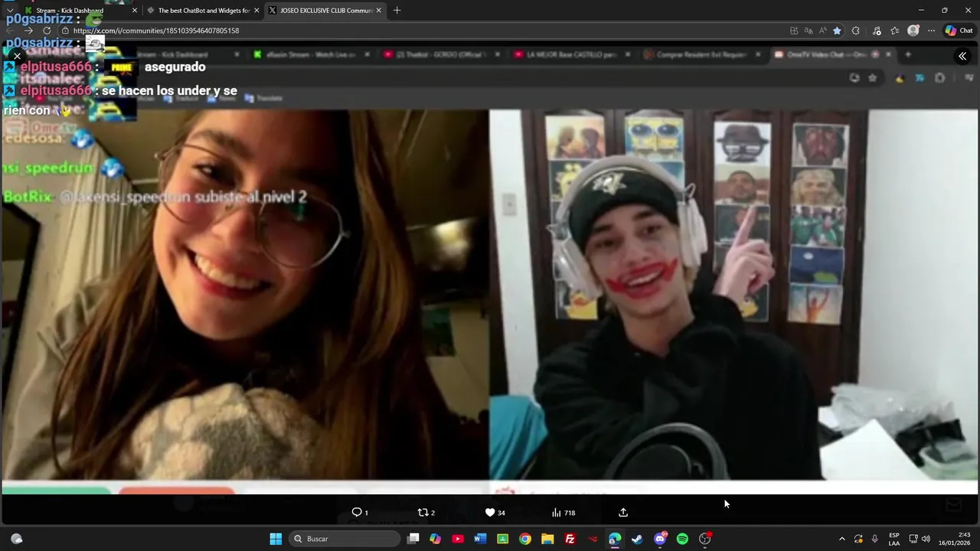
Task: Open YouTube from the taskbar
Action: click(x=458, y=539)
